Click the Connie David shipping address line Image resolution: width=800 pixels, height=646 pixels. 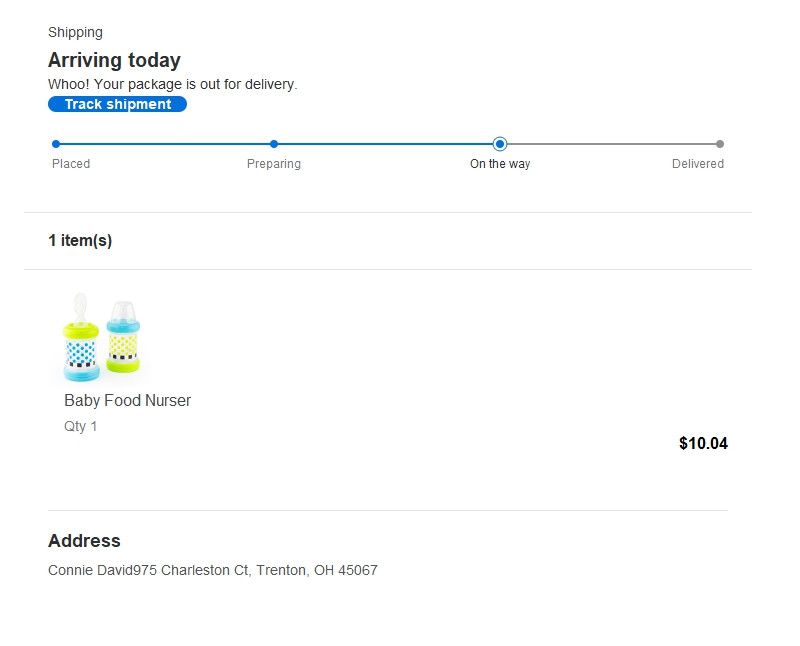[213, 571]
